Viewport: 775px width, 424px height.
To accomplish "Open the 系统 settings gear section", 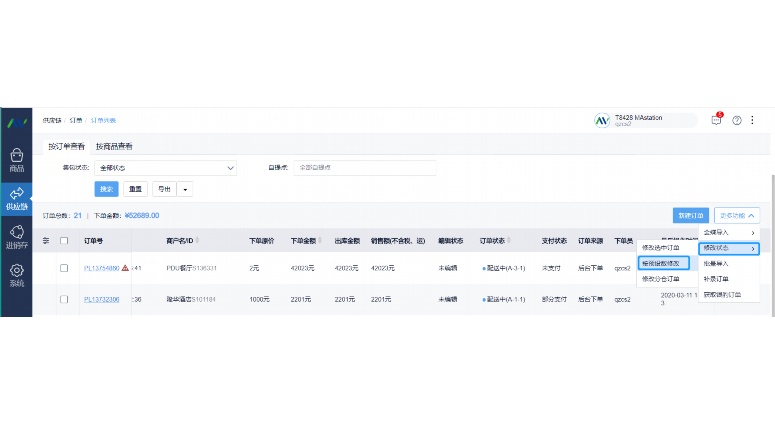I will click(x=16, y=275).
